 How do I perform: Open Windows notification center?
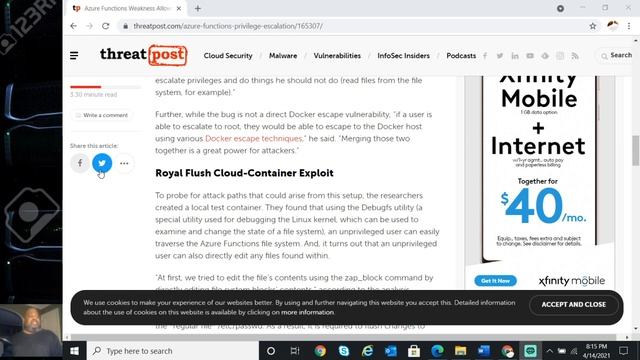click(623, 351)
